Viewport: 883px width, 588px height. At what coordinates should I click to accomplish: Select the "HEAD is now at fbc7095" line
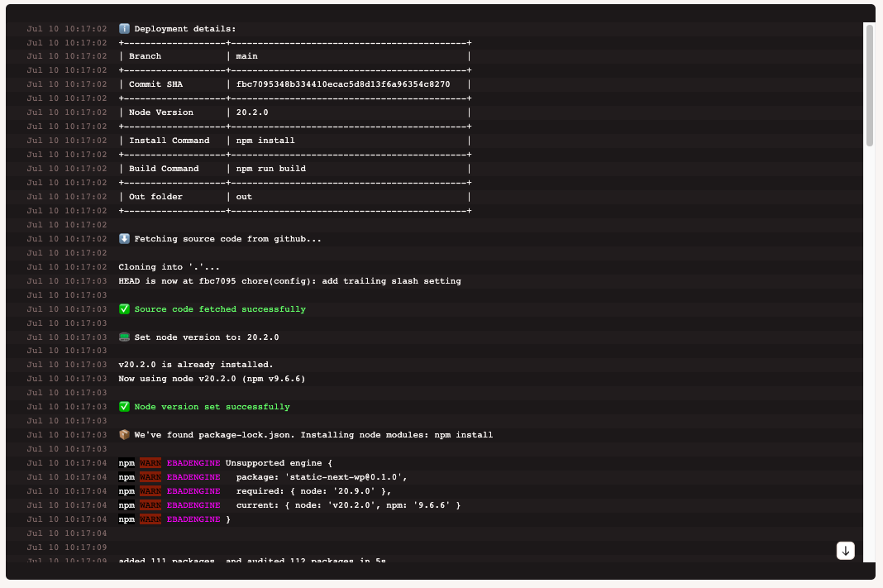[289, 280]
